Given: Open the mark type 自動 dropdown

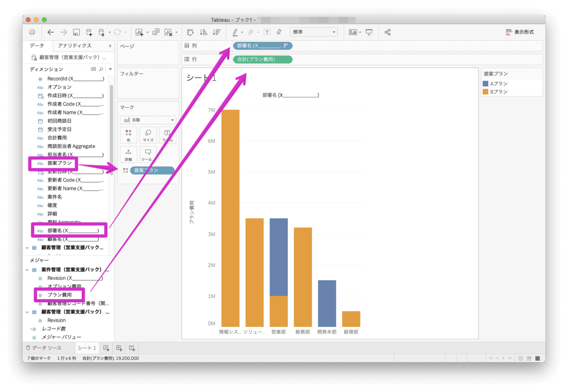Looking at the screenshot, I should coord(148,120).
